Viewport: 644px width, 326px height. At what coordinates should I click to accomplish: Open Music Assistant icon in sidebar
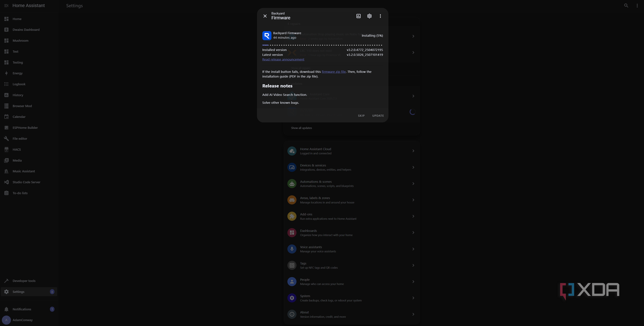[x=6, y=171]
